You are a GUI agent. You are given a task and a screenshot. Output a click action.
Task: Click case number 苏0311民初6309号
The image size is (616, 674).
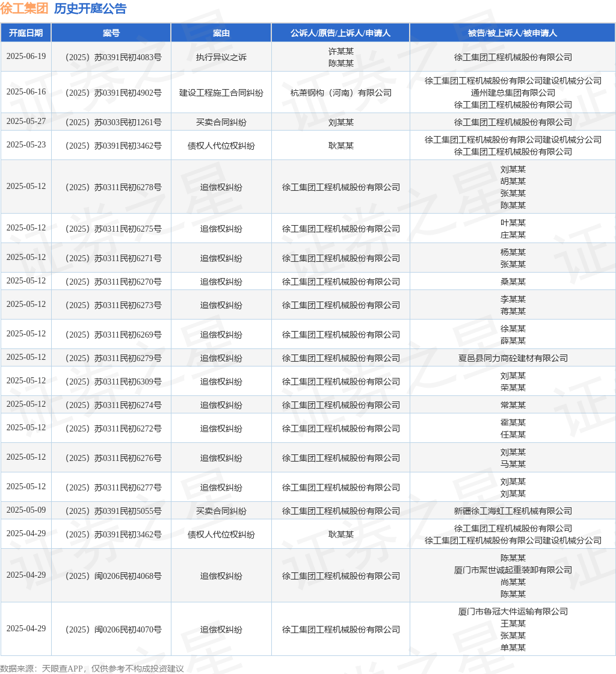point(114,382)
